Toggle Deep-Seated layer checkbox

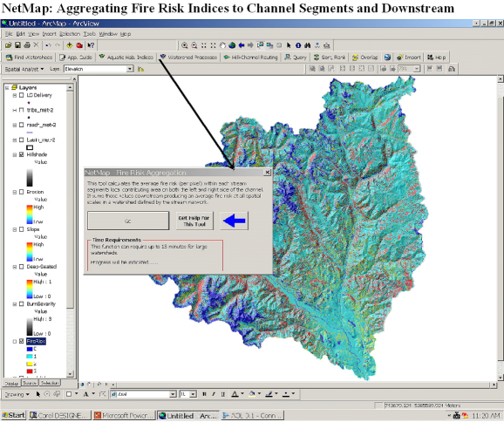(22, 267)
